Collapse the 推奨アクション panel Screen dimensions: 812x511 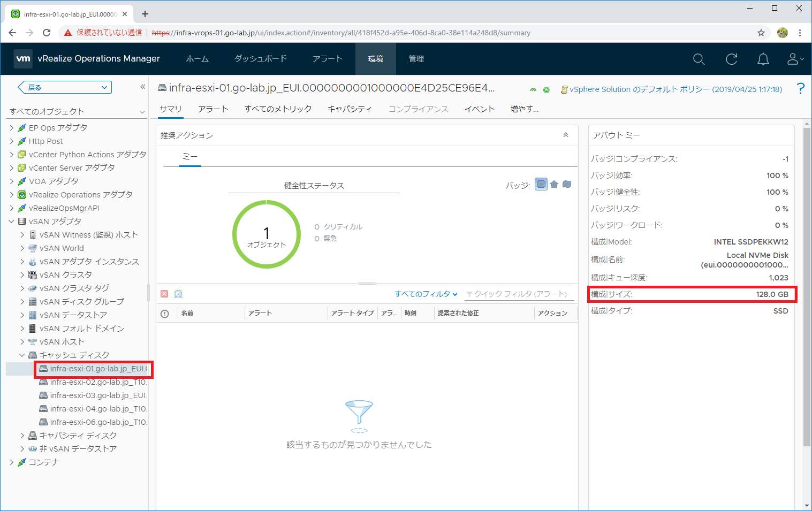coord(566,135)
